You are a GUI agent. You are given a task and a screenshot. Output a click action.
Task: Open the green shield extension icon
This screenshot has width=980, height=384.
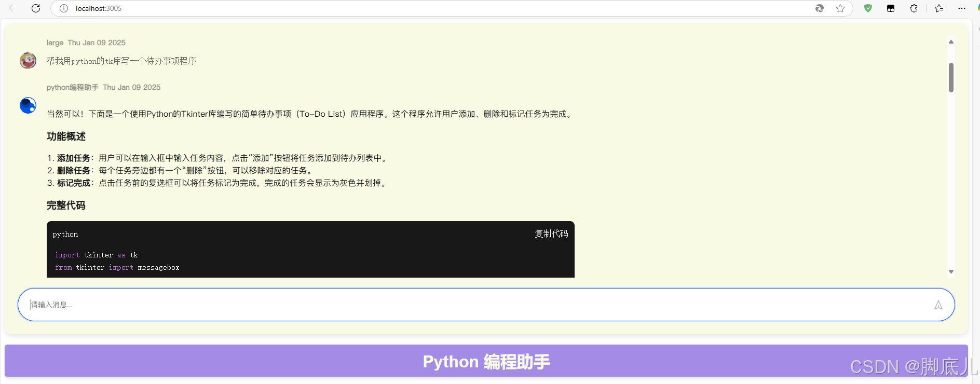tap(868, 8)
